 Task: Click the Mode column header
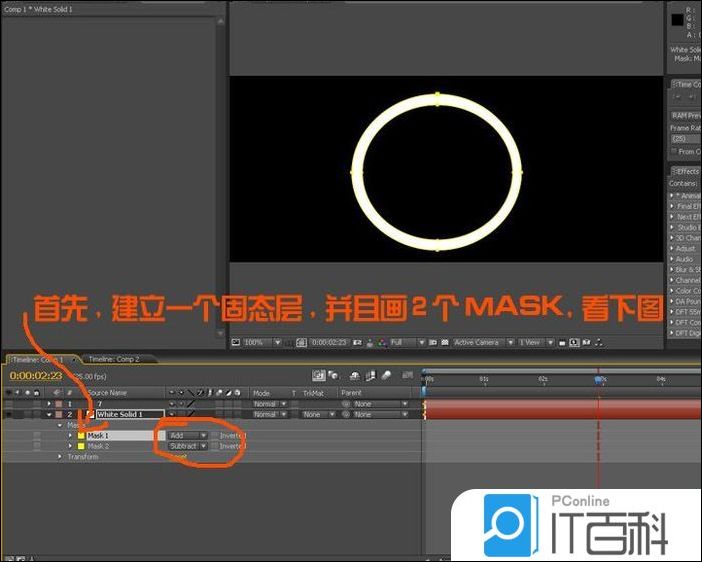coord(261,393)
